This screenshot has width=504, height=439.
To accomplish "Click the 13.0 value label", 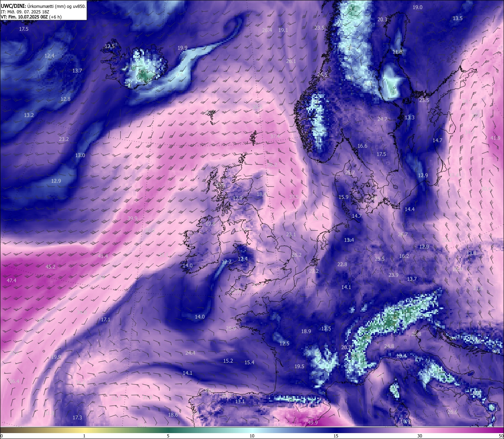I will 80,155.
